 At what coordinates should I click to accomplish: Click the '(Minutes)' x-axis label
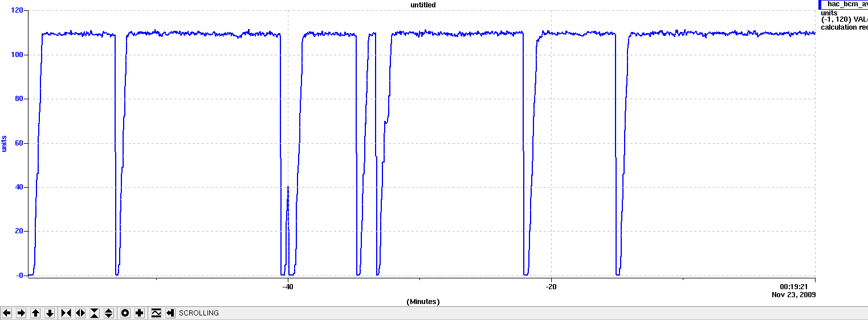(423, 301)
